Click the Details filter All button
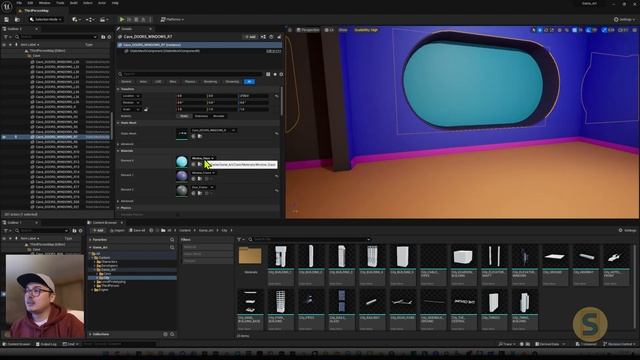This screenshot has height=360, width=640. click(249, 82)
